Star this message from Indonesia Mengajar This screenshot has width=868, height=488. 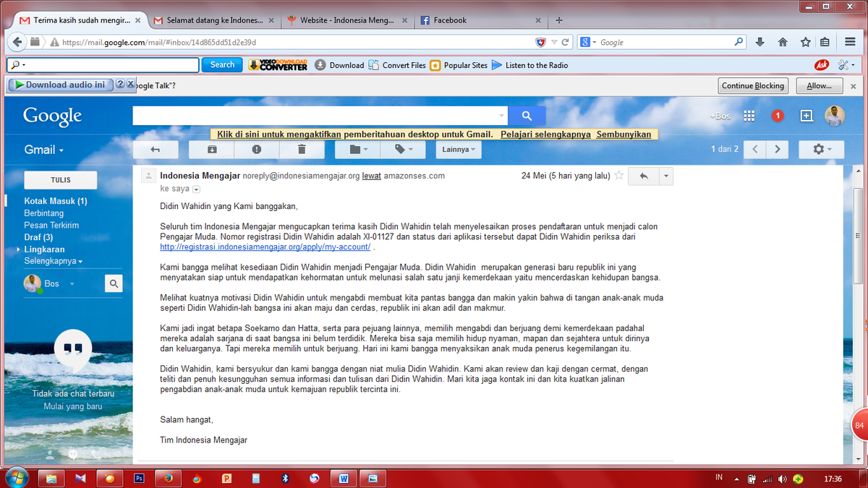pos(618,176)
